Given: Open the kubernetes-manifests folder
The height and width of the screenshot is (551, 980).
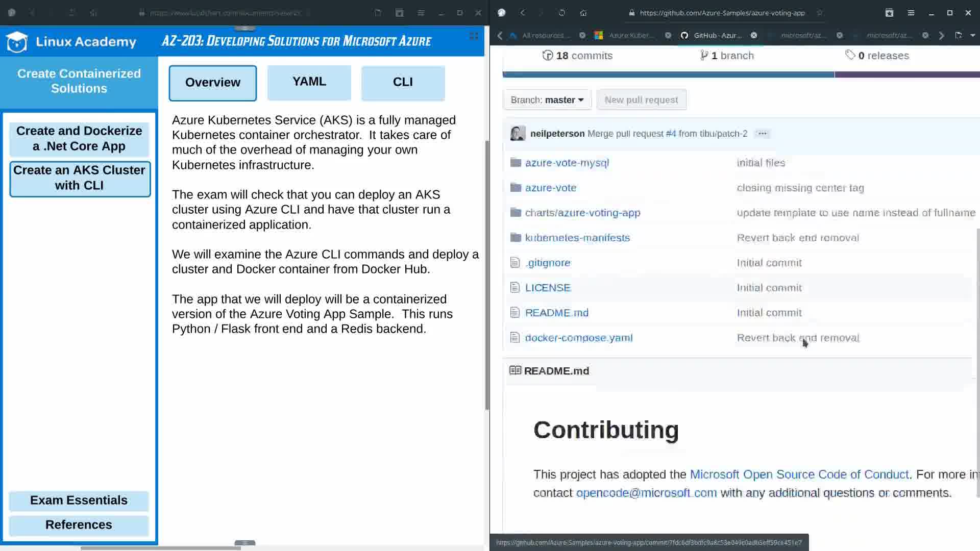Looking at the screenshot, I should pyautogui.click(x=577, y=238).
